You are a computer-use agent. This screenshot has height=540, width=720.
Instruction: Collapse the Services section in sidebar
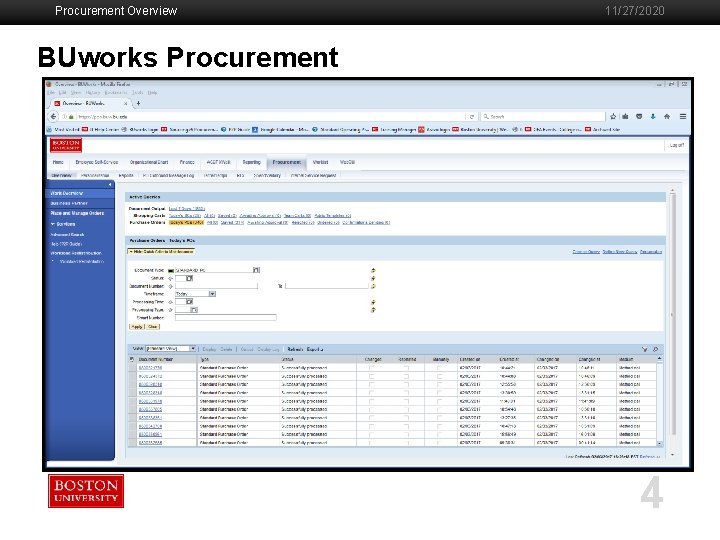coord(53,224)
